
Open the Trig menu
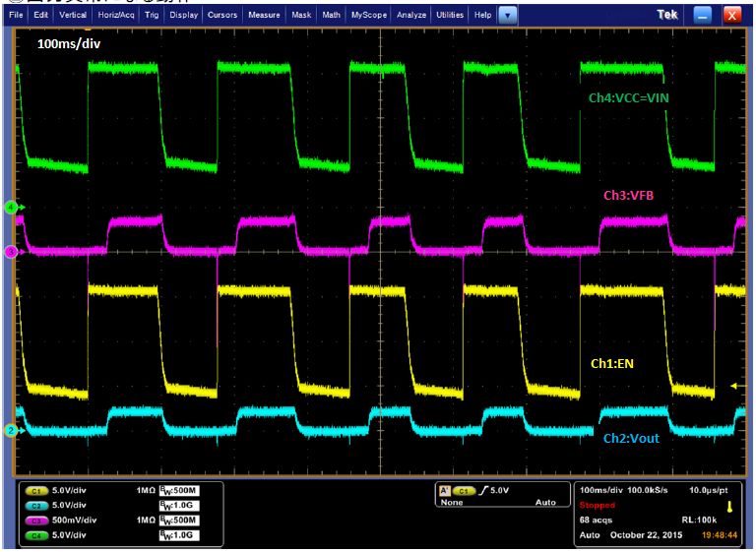152,15
